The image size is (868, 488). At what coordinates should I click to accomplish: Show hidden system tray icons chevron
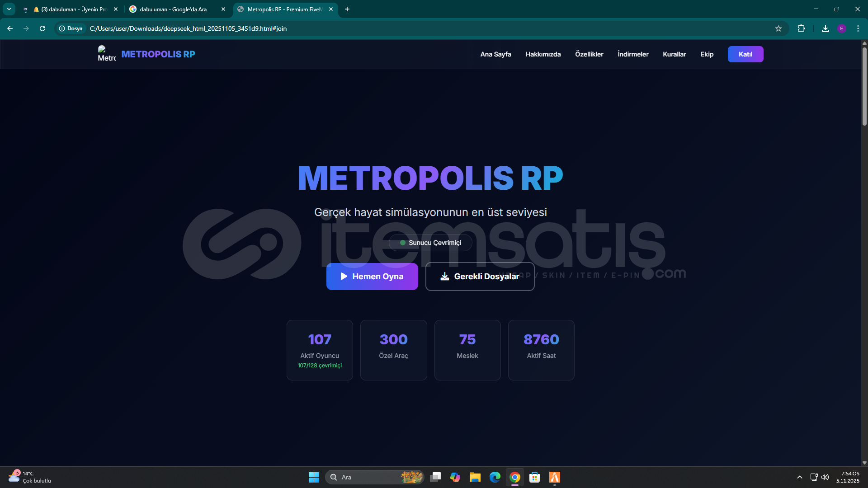click(799, 477)
